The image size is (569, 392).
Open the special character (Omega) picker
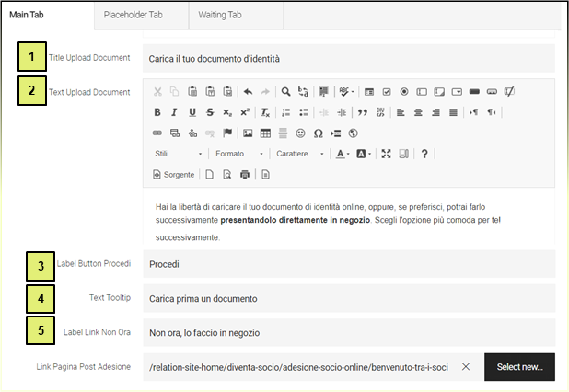click(318, 133)
